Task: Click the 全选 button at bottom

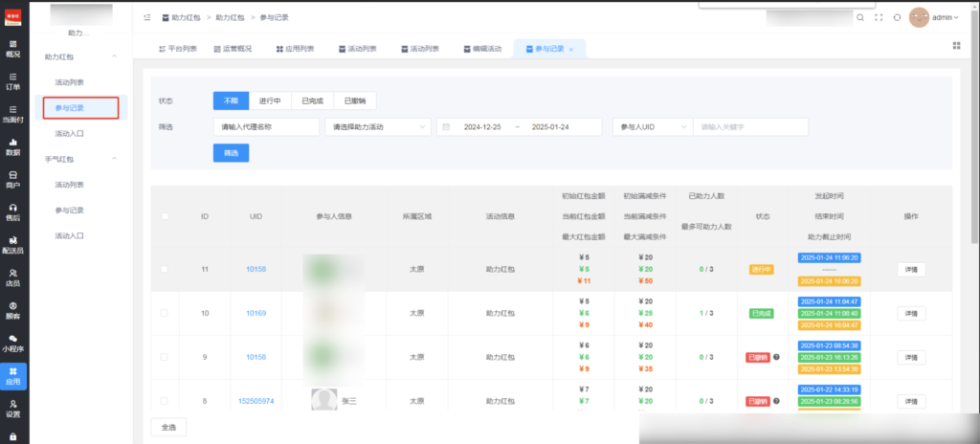Action: [168, 427]
